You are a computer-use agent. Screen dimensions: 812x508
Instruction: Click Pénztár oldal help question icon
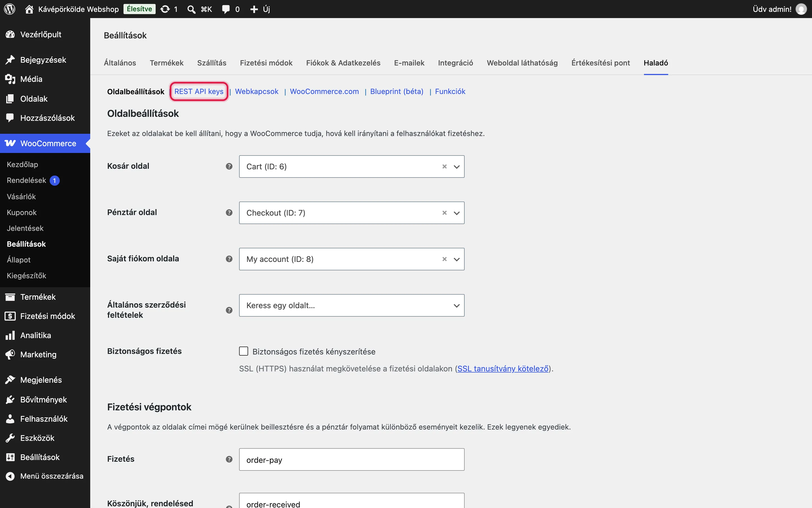[229, 213]
